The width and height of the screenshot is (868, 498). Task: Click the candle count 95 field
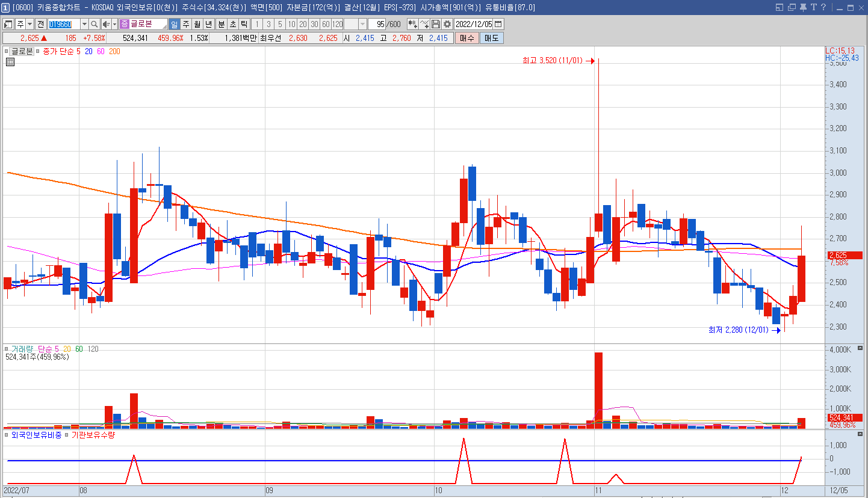(377, 24)
